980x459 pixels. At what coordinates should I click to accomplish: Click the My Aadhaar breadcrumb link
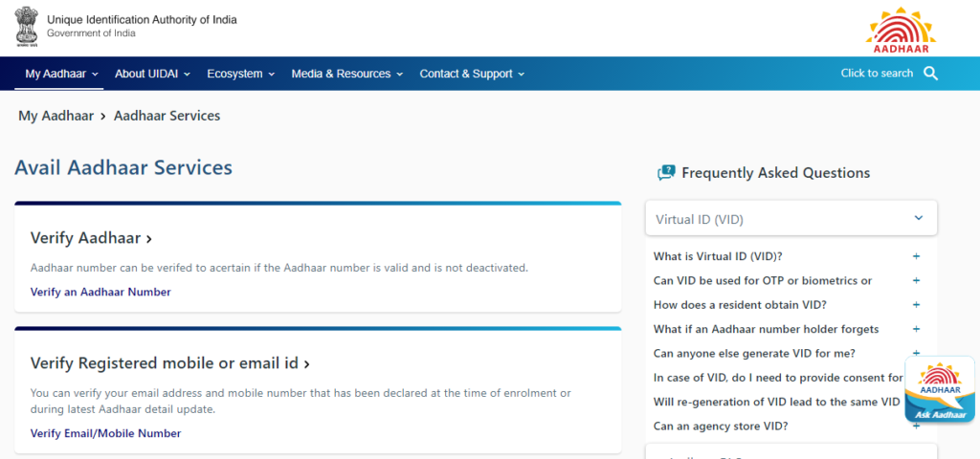[x=56, y=116]
